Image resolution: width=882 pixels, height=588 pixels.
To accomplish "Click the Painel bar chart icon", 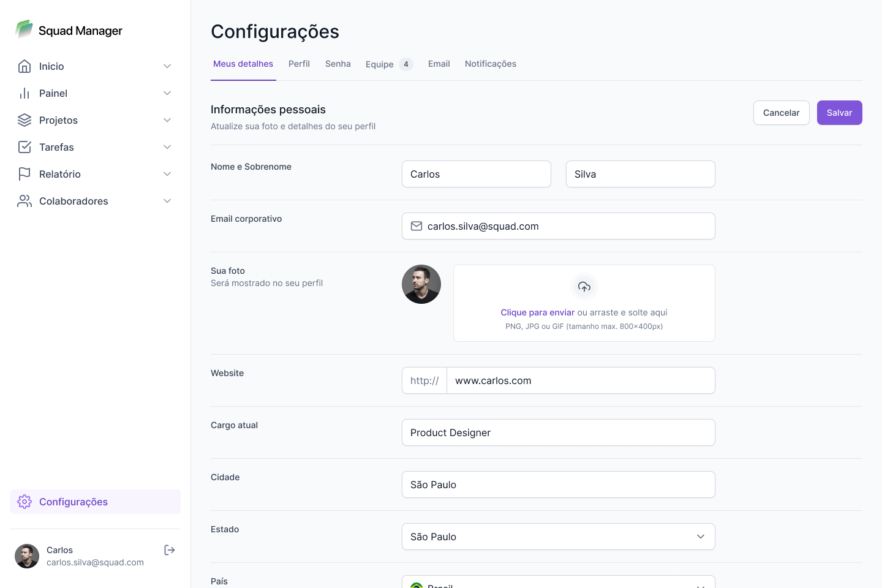I will (x=24, y=93).
